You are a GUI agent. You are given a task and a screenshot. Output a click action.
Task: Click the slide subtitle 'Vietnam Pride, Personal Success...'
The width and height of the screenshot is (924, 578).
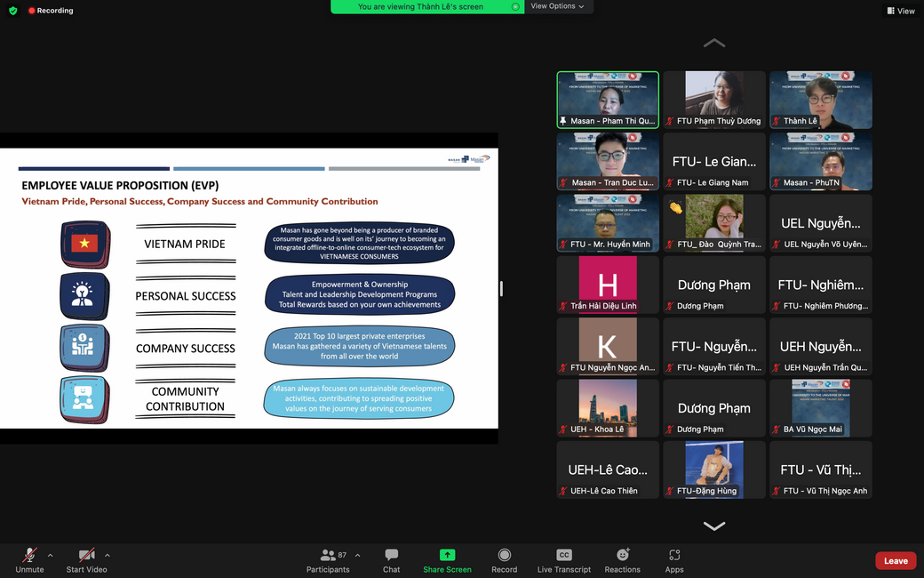point(200,202)
